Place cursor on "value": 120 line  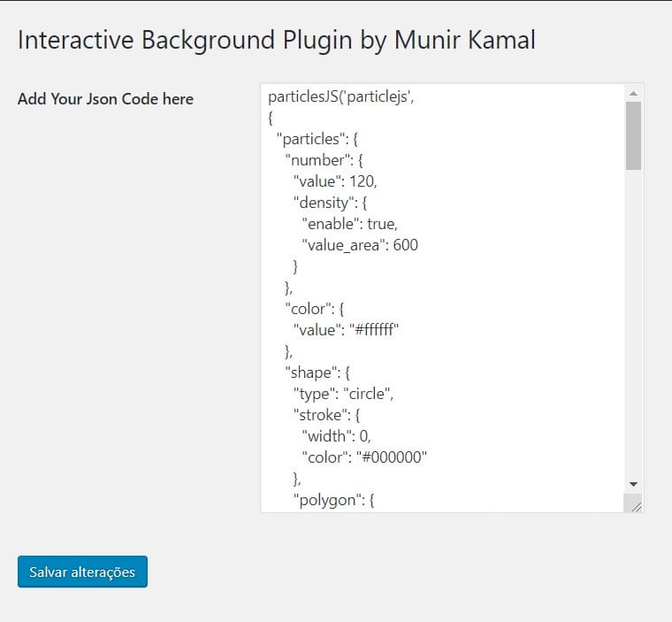click(x=335, y=181)
